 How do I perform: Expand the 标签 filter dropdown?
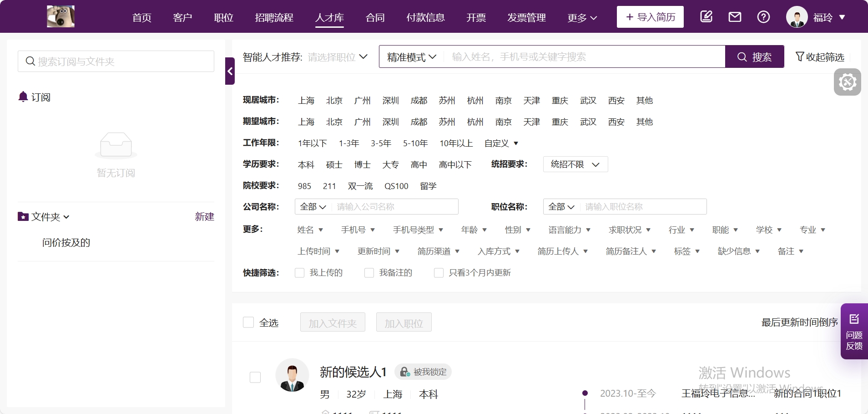tap(686, 251)
